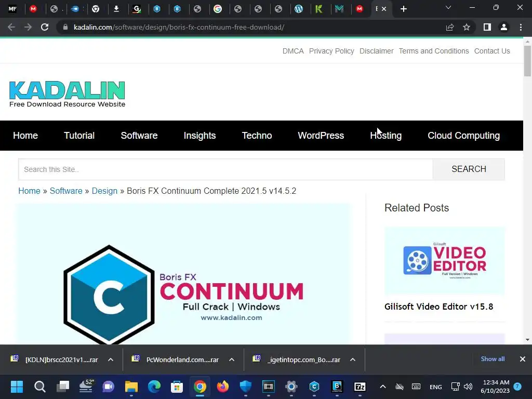This screenshot has width=532, height=399.
Task: Follow the Software breadcrumb link
Action: (x=66, y=191)
